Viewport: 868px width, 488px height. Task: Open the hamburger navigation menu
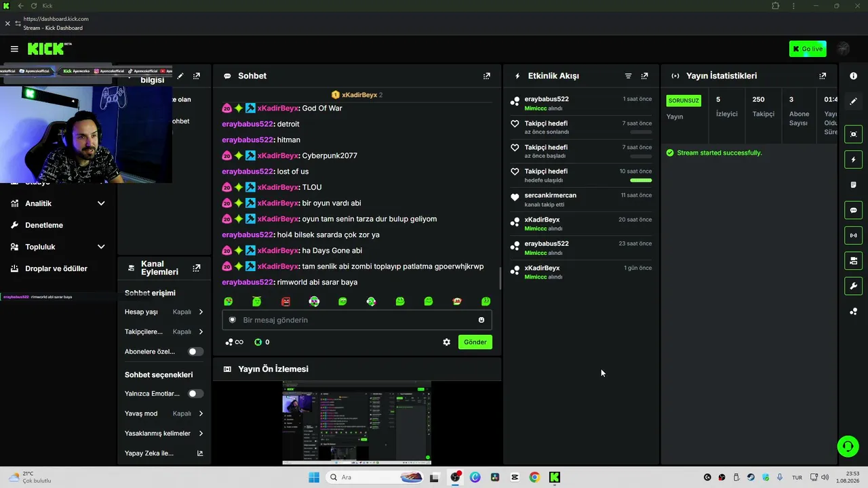[x=14, y=49]
